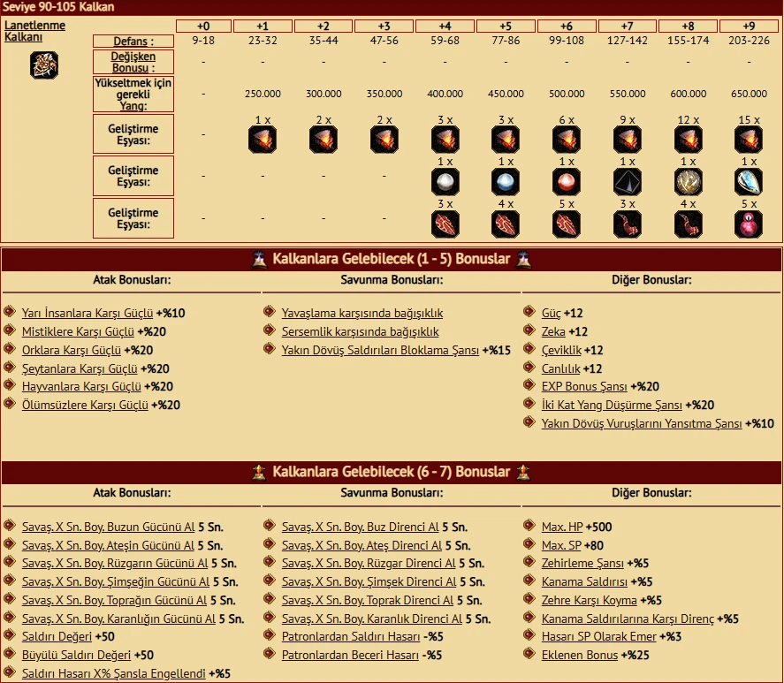Follow the Büyülü Saldırı Değeri link
The image size is (784, 683).
pyautogui.click(x=76, y=655)
